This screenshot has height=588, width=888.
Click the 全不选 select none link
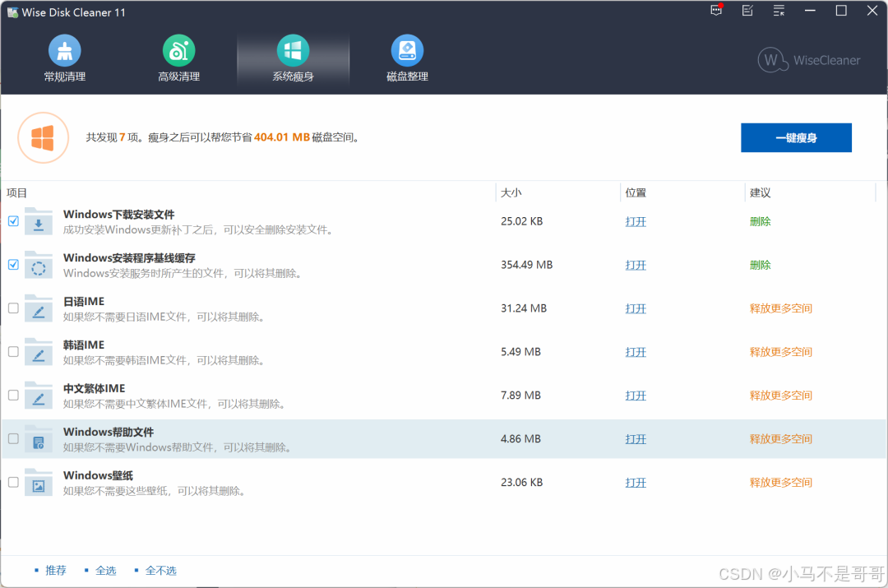pyautogui.click(x=161, y=571)
